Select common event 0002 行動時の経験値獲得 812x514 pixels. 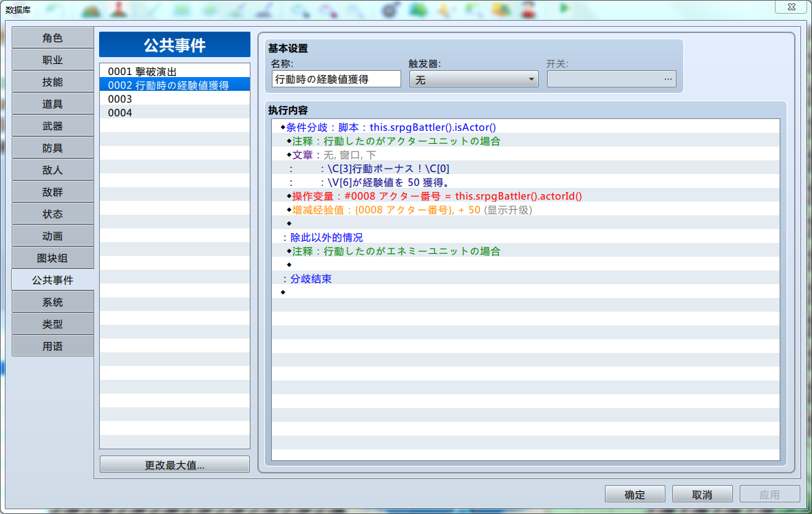click(x=175, y=85)
